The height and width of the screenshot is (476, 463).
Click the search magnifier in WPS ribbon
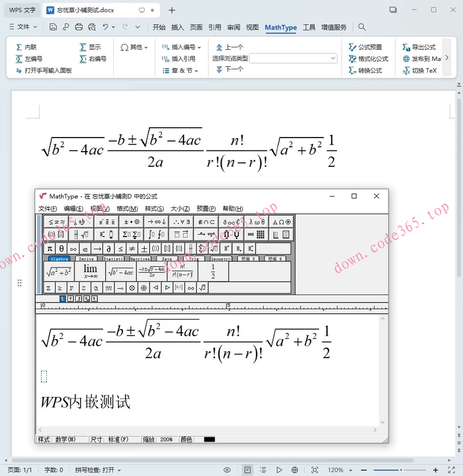(x=362, y=27)
